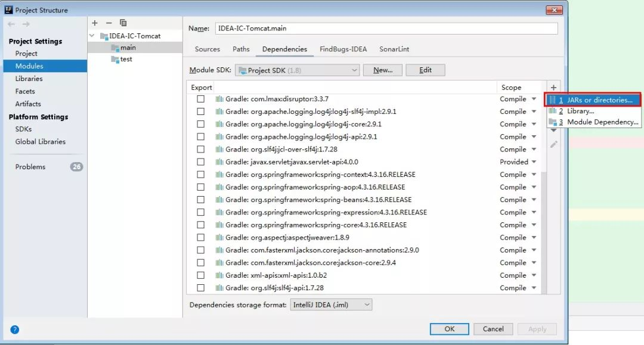The width and height of the screenshot is (644, 345).
Task: Open Libraries in Project Settings
Action: (x=29, y=79)
